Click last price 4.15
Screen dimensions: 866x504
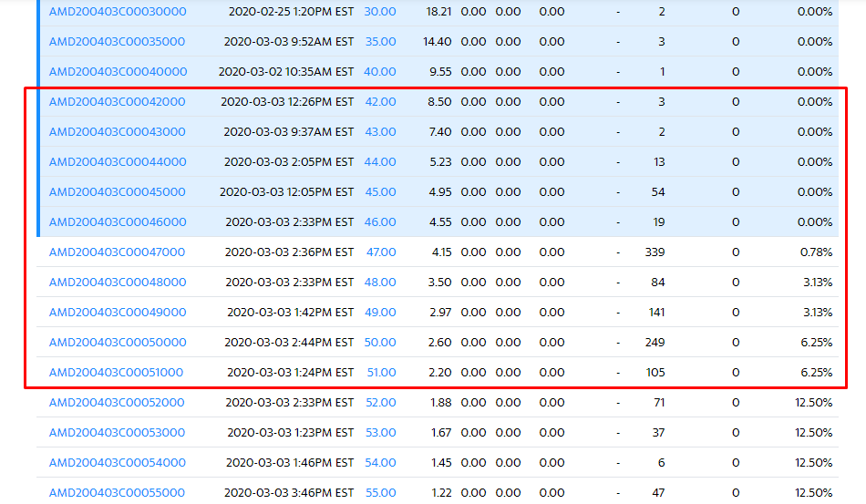pos(442,252)
